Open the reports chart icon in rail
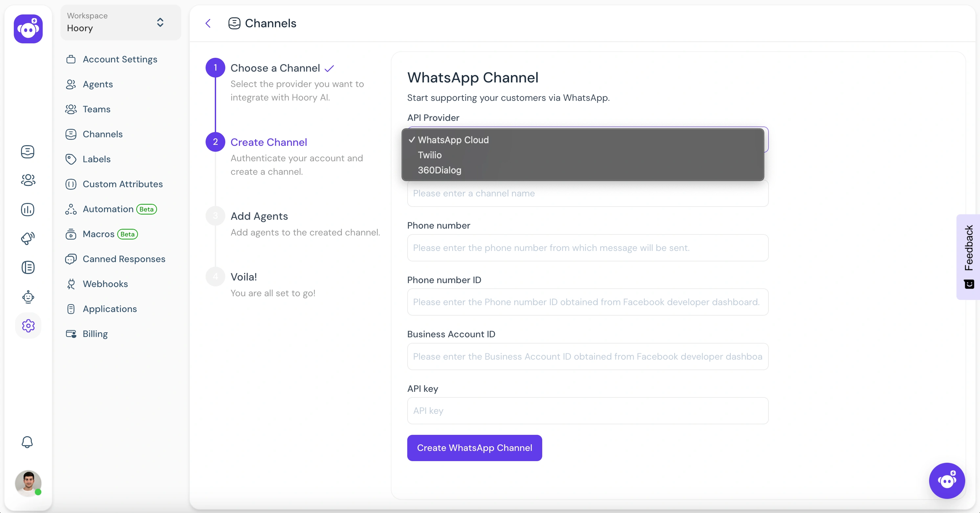The image size is (980, 513). 28,210
